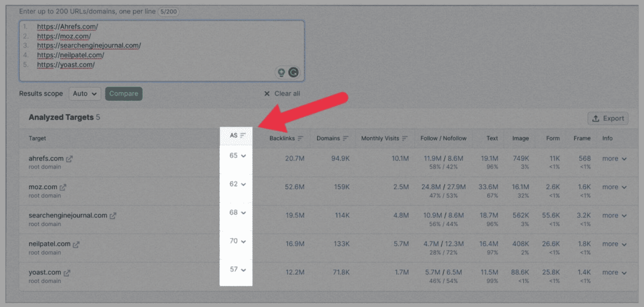644x307 pixels.
Task: Click the lightbulb icon in the URL box
Action: pos(282,72)
